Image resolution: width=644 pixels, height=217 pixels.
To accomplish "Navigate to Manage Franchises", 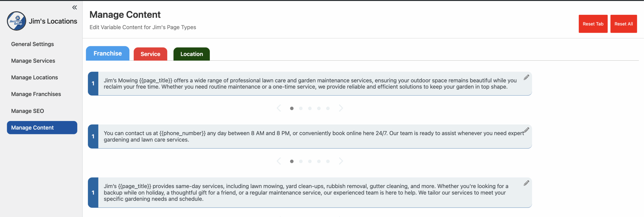I will pos(36,94).
